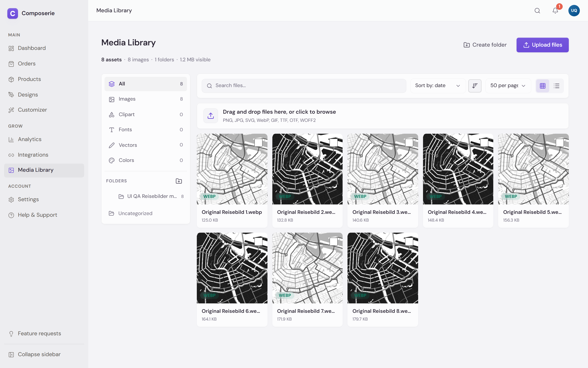Open Feature requests
Viewport: 588px width, 368px height.
(x=44, y=333)
